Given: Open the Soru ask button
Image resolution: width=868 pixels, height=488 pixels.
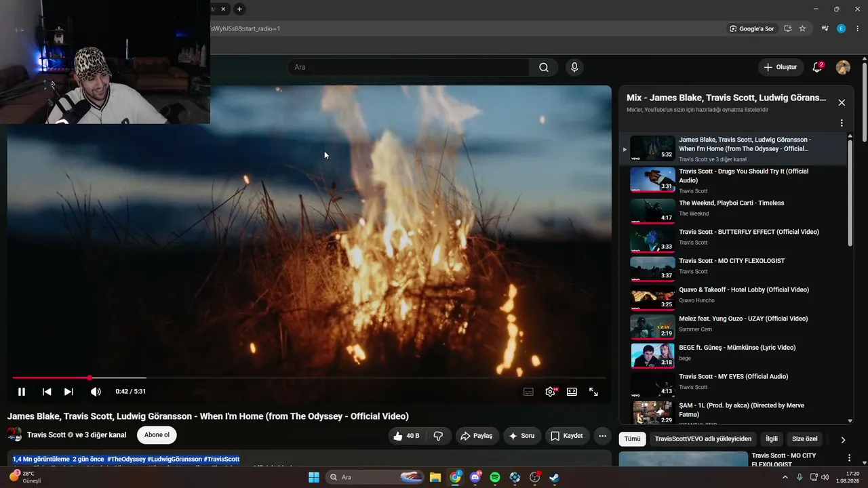Looking at the screenshot, I should click(x=522, y=436).
